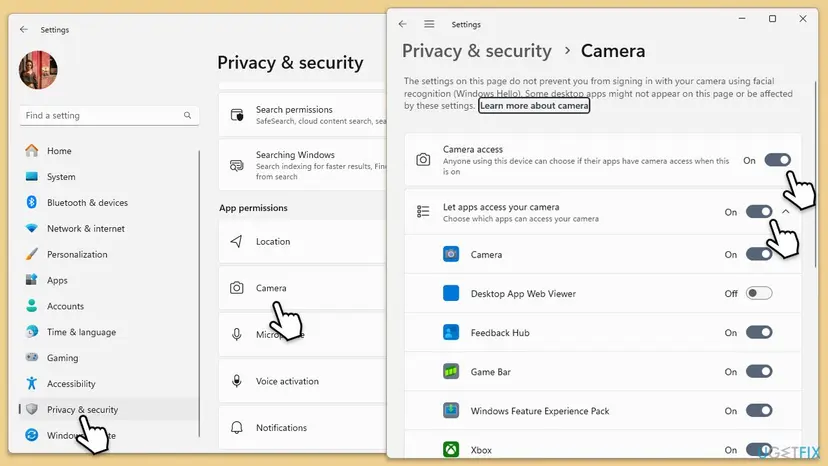
Task: Open Voice activation permission
Action: [x=303, y=381]
